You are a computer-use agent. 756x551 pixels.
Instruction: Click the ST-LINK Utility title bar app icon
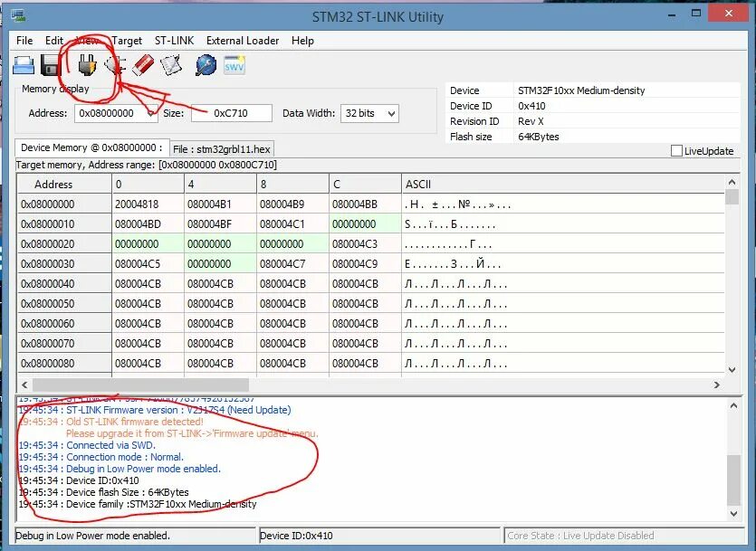[x=18, y=16]
